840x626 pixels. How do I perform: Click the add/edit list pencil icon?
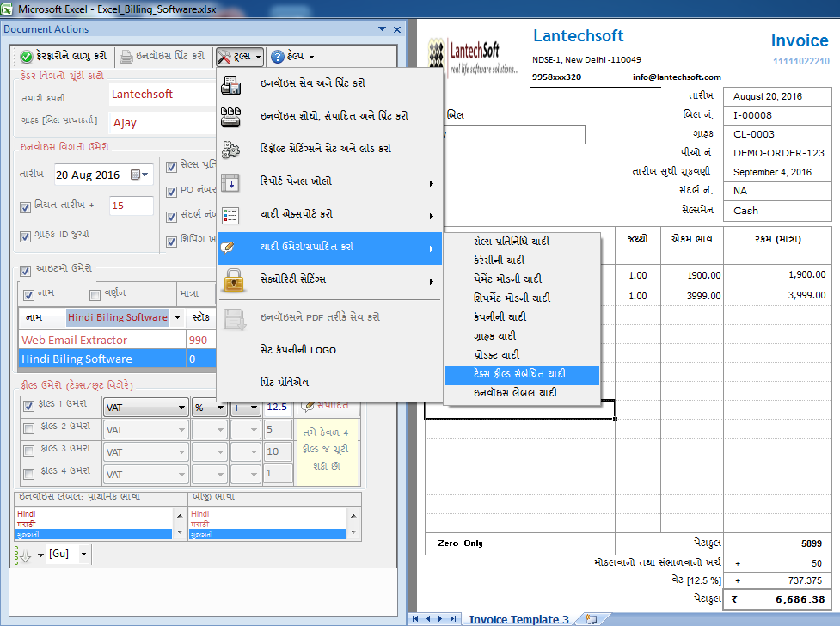tap(228, 247)
